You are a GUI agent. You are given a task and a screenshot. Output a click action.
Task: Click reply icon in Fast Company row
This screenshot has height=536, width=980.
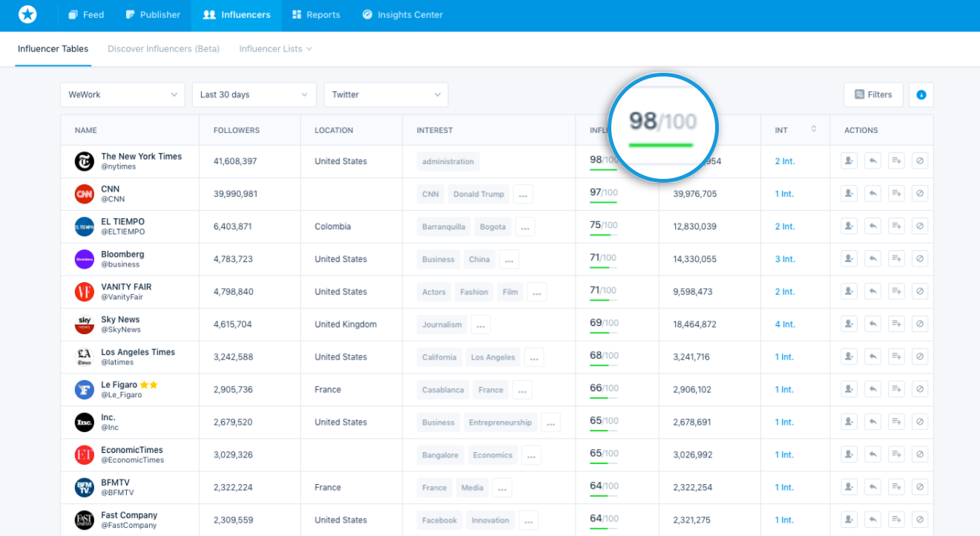pos(873,520)
